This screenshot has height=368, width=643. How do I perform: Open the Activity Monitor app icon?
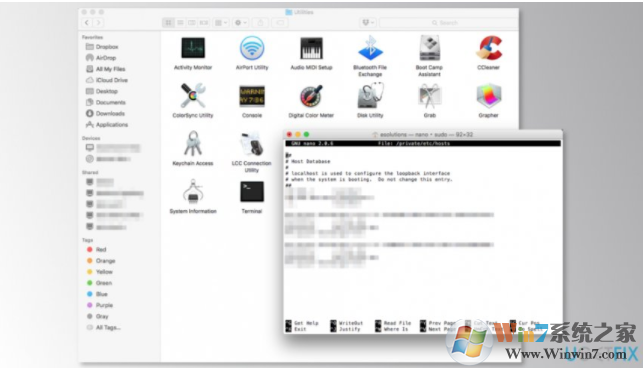coord(193,48)
